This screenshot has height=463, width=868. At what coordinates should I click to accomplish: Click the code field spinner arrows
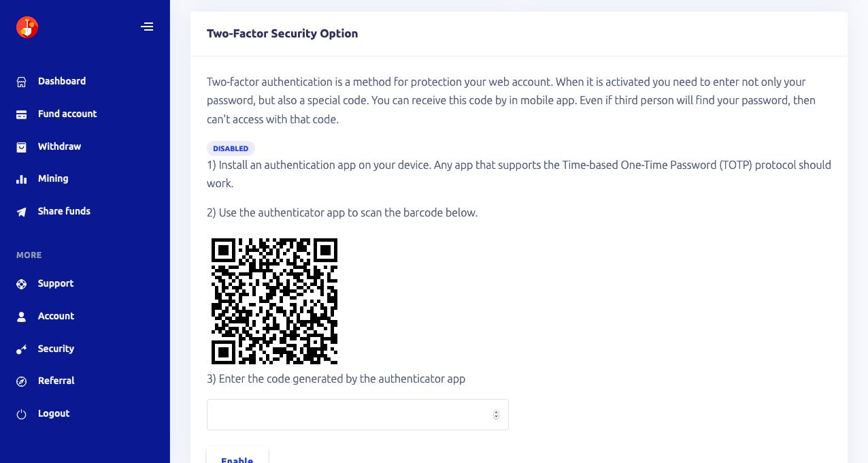click(x=496, y=415)
